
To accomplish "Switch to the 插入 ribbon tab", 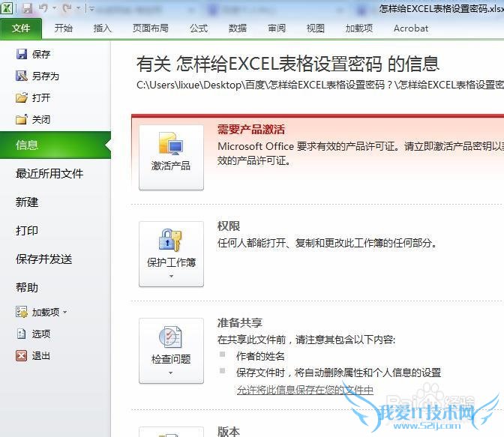I will pos(102,28).
